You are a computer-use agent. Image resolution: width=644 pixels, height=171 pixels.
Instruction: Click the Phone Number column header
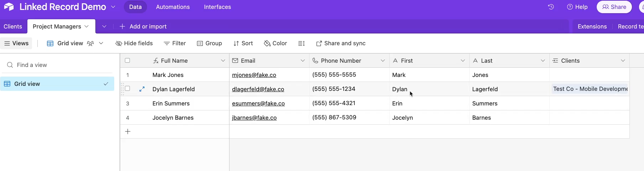pyautogui.click(x=349, y=61)
